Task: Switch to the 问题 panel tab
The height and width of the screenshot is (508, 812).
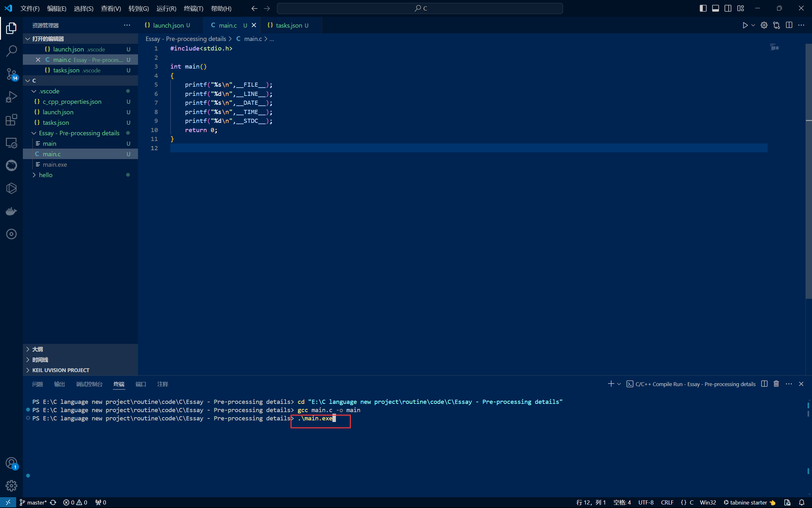Action: [37, 384]
